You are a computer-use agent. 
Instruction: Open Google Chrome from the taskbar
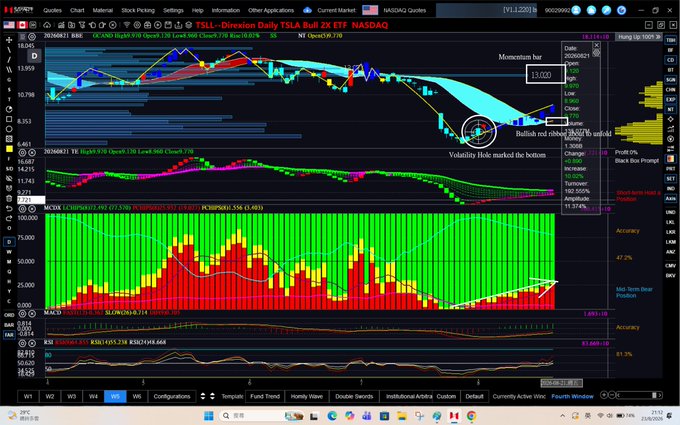471,416
